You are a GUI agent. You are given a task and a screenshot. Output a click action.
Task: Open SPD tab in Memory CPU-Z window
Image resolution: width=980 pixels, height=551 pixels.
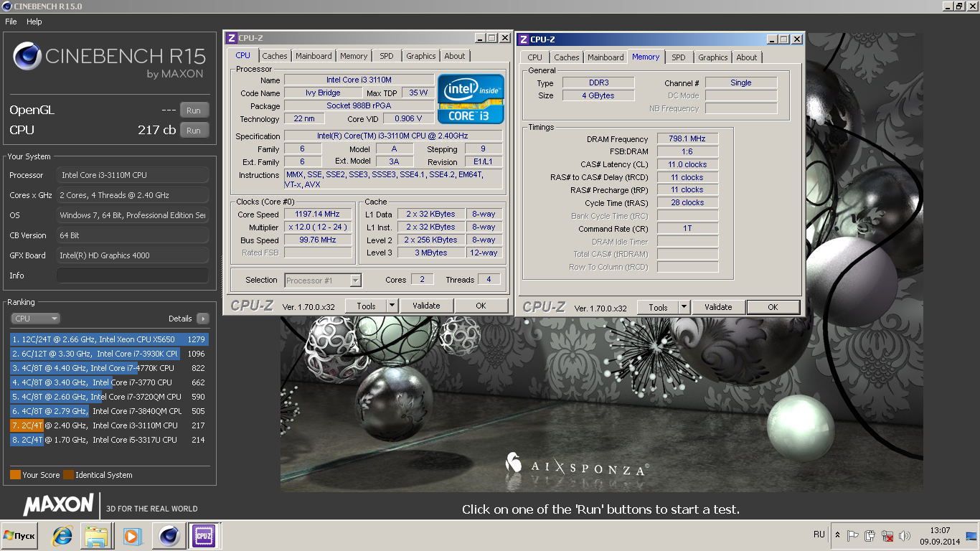click(679, 57)
